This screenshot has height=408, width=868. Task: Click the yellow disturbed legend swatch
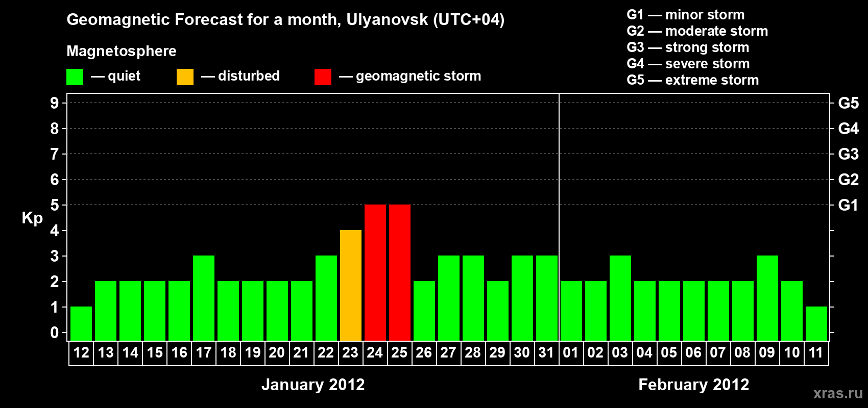click(x=185, y=77)
